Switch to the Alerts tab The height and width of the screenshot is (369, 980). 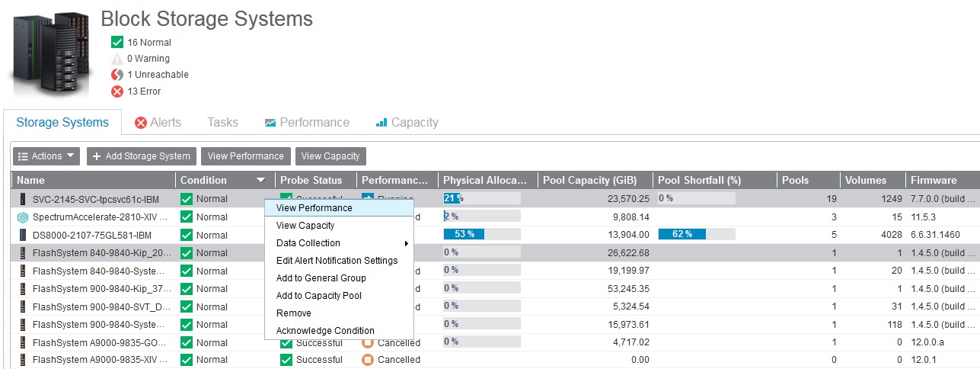158,122
